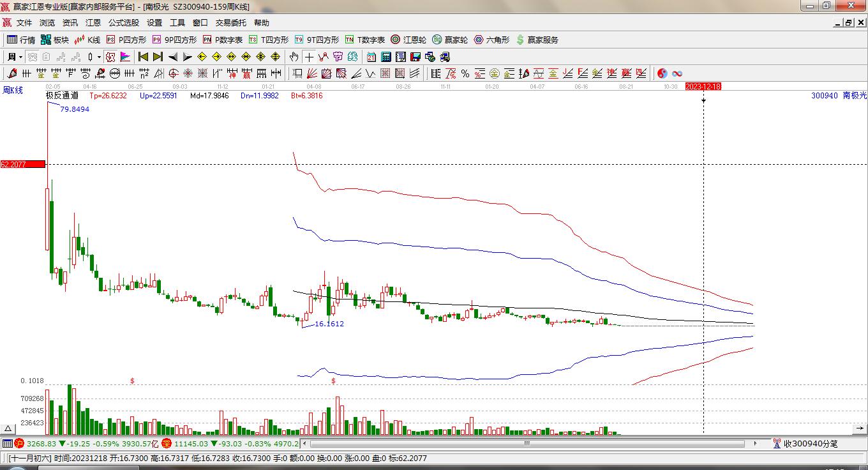Toggle the crosshair cursor button
This screenshot has width=868, height=470.
309,57
